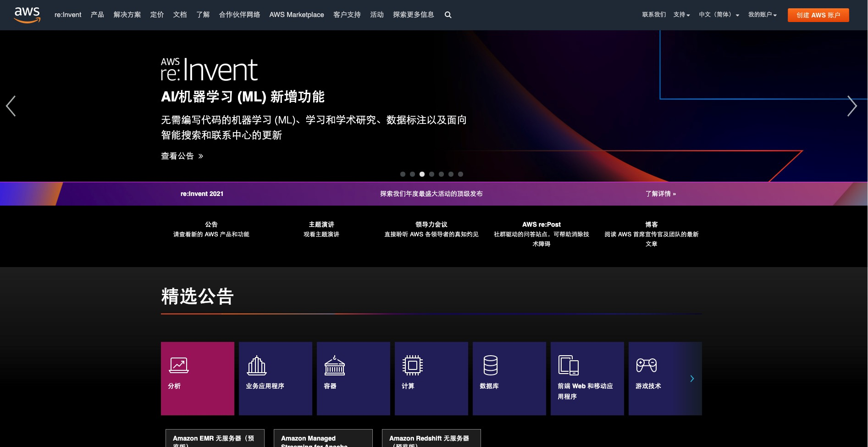Screen dimensions: 868x447
Task: Select the 数据库 database category tile
Action: (x=509, y=379)
